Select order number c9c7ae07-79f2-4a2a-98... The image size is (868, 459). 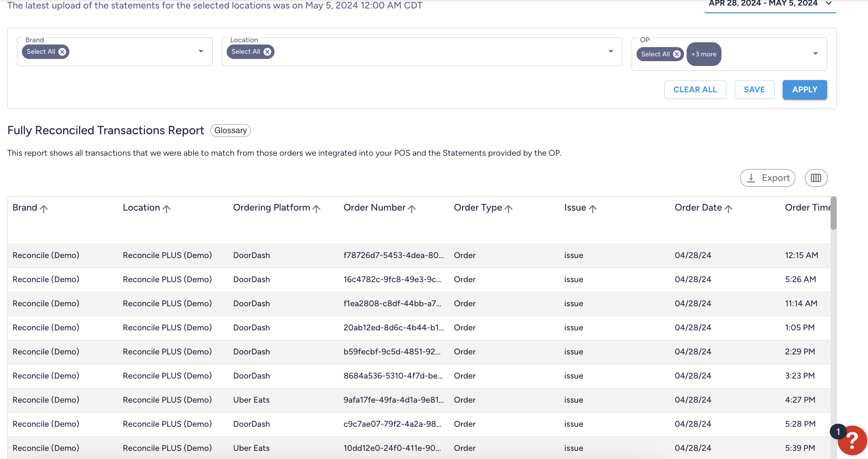(392, 424)
